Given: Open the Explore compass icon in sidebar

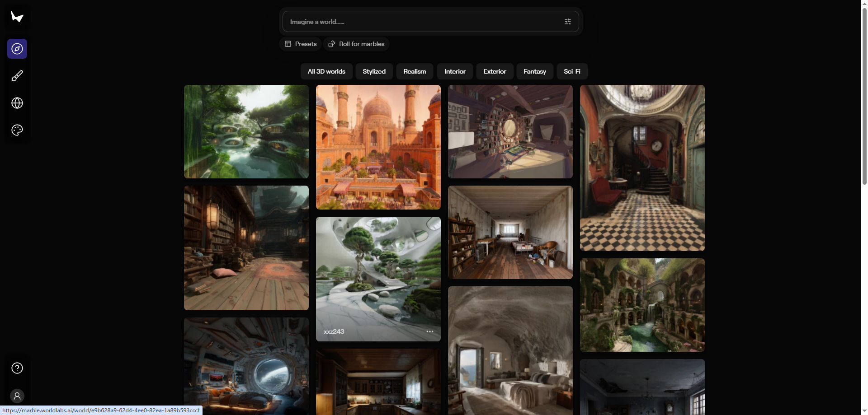Looking at the screenshot, I should point(17,49).
